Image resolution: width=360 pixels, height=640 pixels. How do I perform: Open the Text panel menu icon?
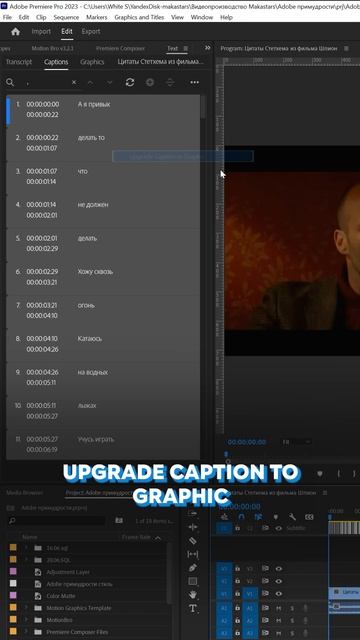click(186, 48)
